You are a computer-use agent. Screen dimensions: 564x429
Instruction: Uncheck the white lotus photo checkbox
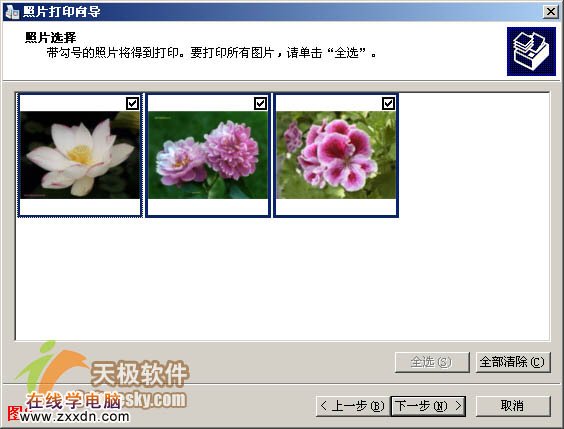[x=132, y=104]
